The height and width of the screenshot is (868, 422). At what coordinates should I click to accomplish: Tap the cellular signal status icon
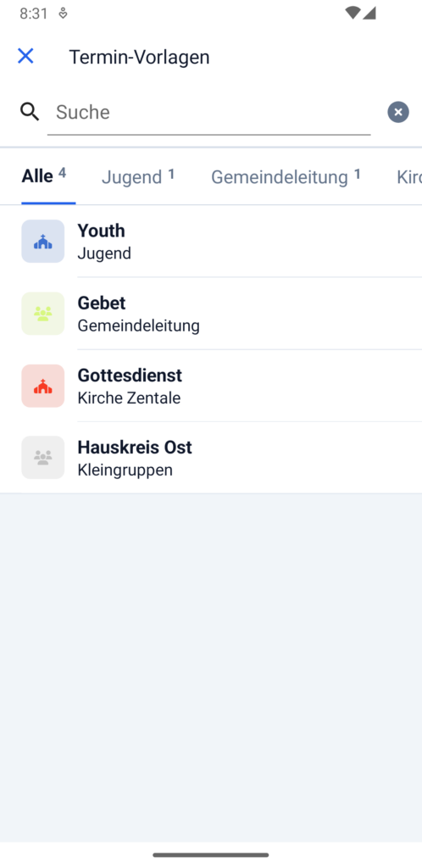[369, 14]
